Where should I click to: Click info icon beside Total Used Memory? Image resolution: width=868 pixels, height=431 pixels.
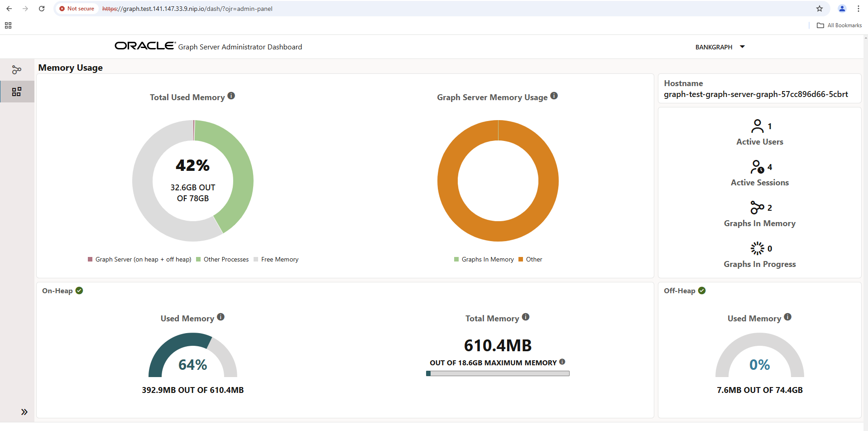(231, 96)
